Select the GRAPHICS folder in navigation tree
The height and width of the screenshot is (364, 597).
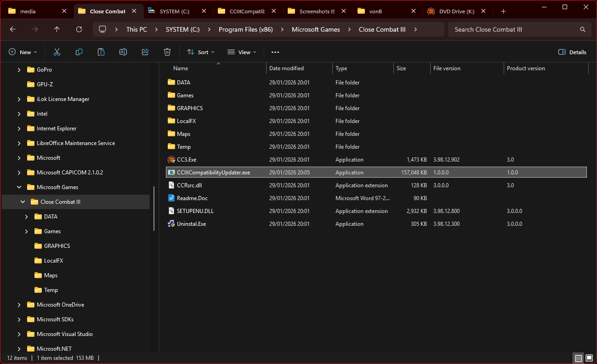[x=57, y=246]
